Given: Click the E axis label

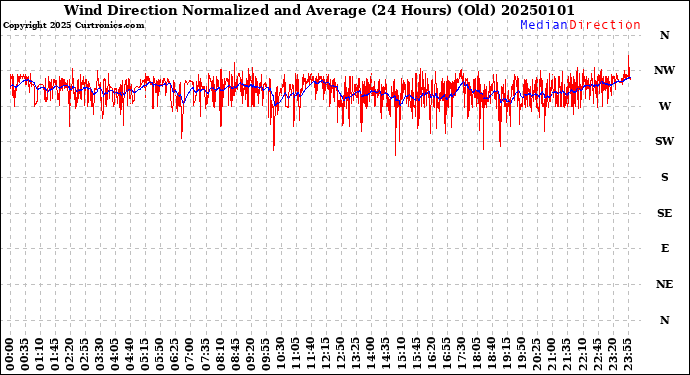Looking at the screenshot, I should tap(665, 249).
